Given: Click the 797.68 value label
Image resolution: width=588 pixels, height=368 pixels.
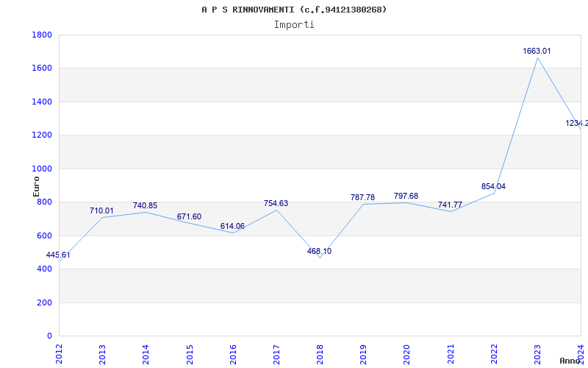Looking at the screenshot, I should [x=406, y=197].
